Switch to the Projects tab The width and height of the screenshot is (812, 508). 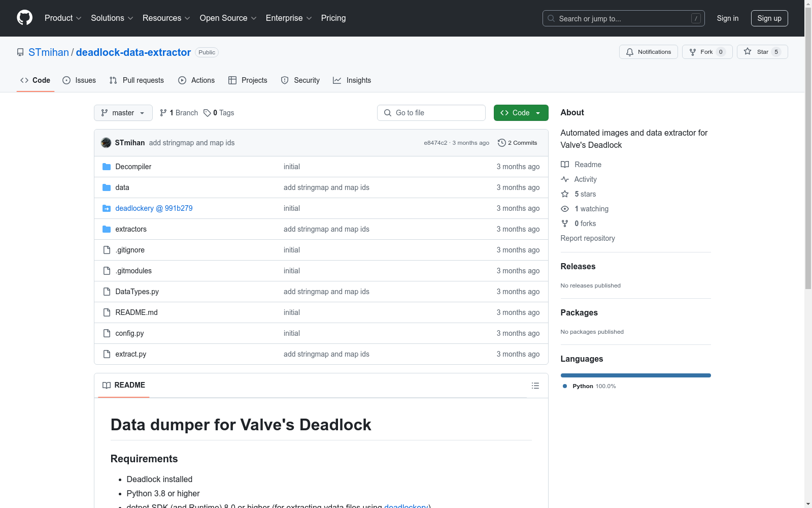tap(248, 80)
